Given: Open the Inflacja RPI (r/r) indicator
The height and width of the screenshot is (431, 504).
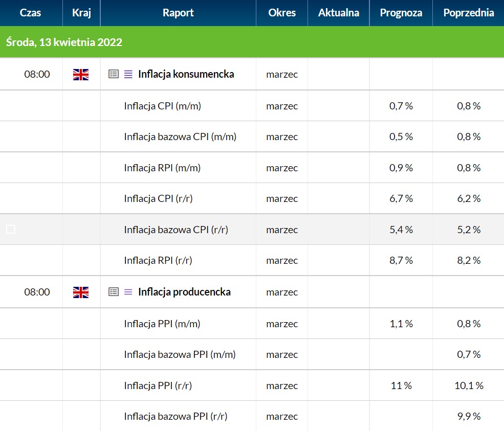Looking at the screenshot, I should (x=158, y=260).
